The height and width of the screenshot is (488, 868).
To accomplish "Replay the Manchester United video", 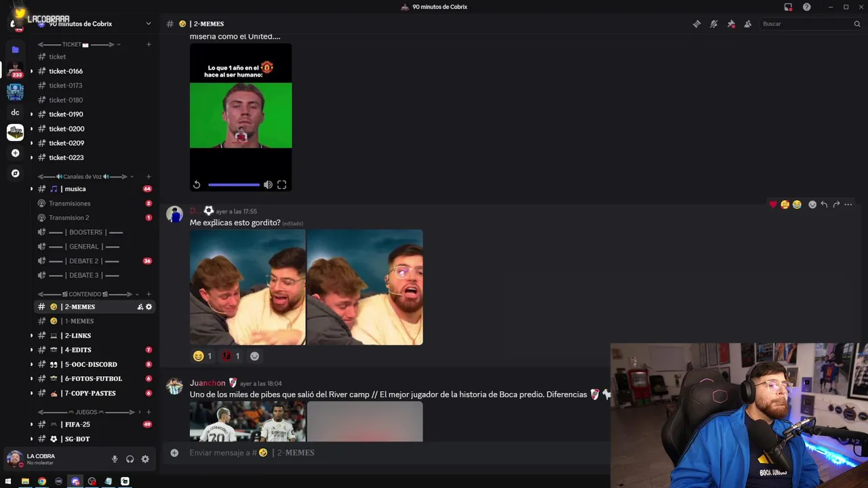I will click(x=197, y=184).
